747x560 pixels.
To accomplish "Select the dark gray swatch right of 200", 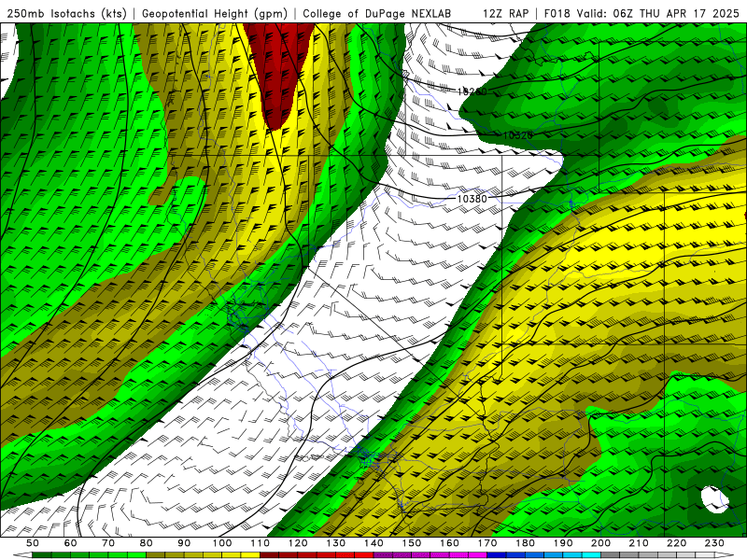I will [611, 555].
